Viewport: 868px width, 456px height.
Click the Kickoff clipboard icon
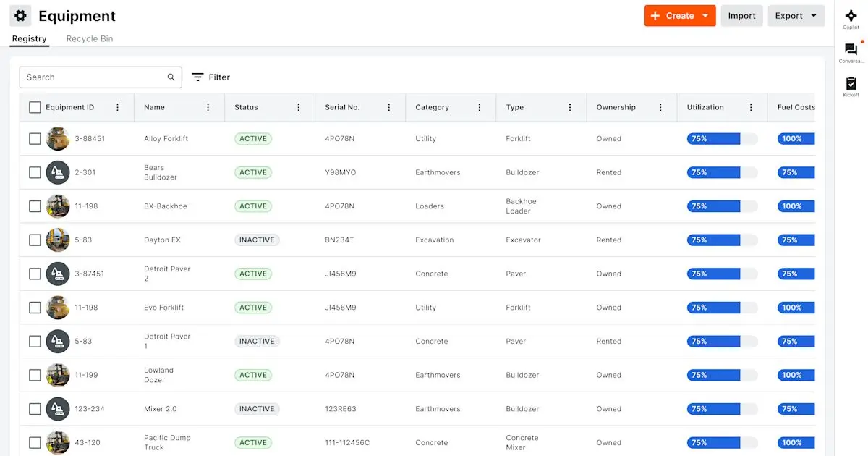851,83
